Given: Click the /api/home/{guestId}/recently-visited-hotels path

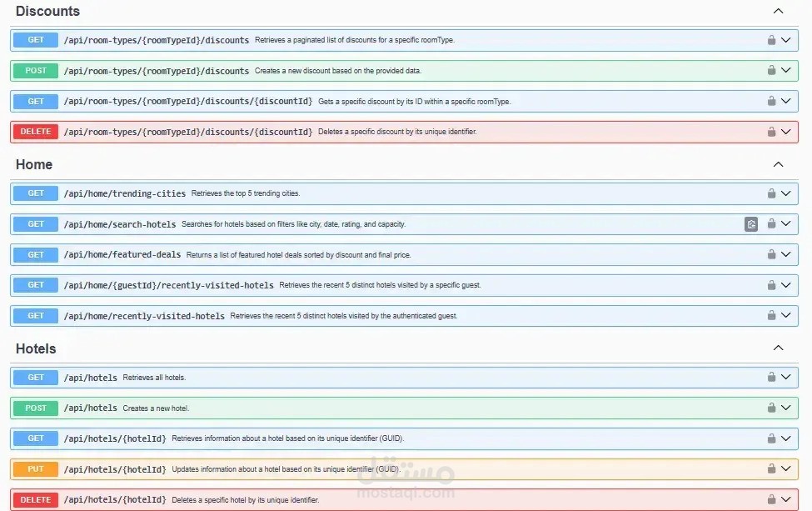Looking at the screenshot, I should [x=169, y=285].
